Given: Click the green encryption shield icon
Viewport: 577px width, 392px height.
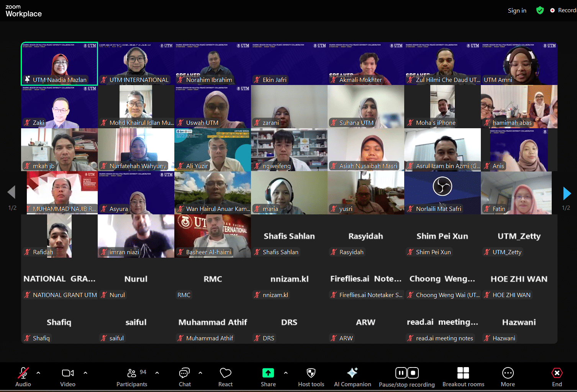Looking at the screenshot, I should coord(540,10).
